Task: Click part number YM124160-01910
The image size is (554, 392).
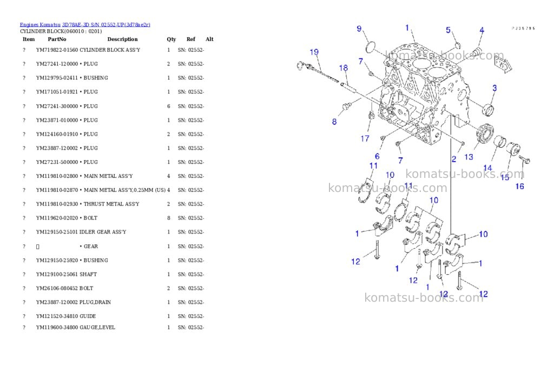Action: [57, 134]
